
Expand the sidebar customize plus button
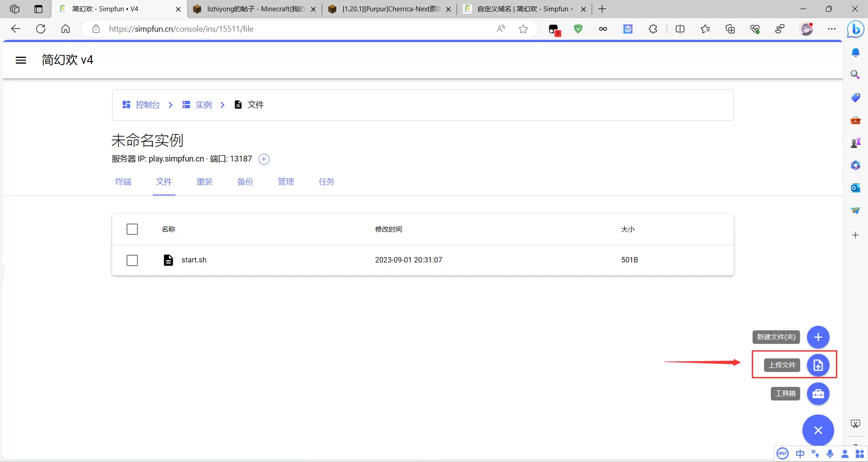[855, 235]
